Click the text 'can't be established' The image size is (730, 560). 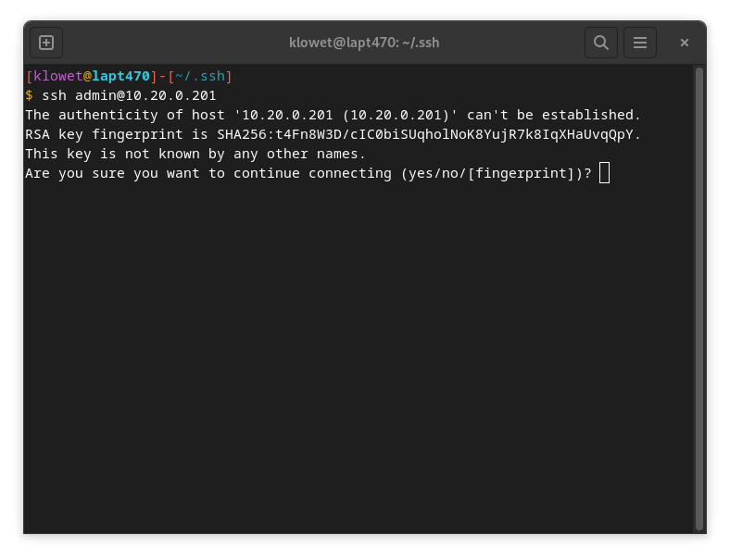(554, 115)
